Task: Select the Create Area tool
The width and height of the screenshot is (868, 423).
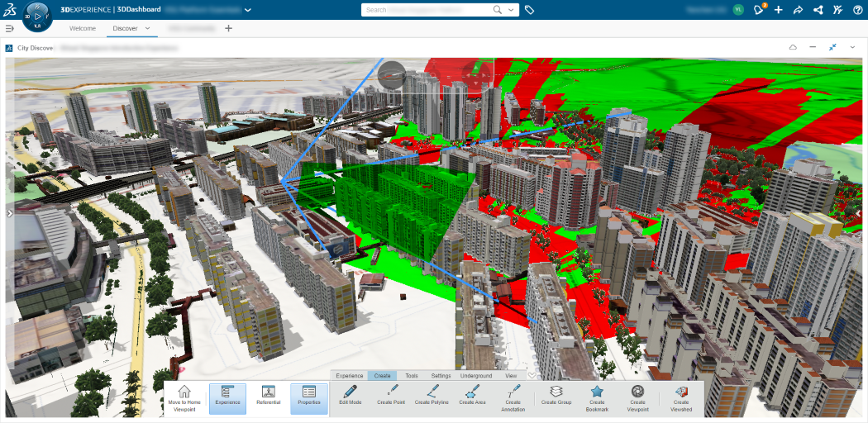Action: pos(472,391)
